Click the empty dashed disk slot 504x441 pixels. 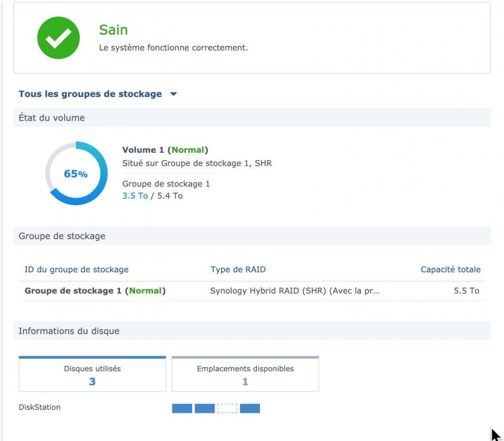click(227, 408)
